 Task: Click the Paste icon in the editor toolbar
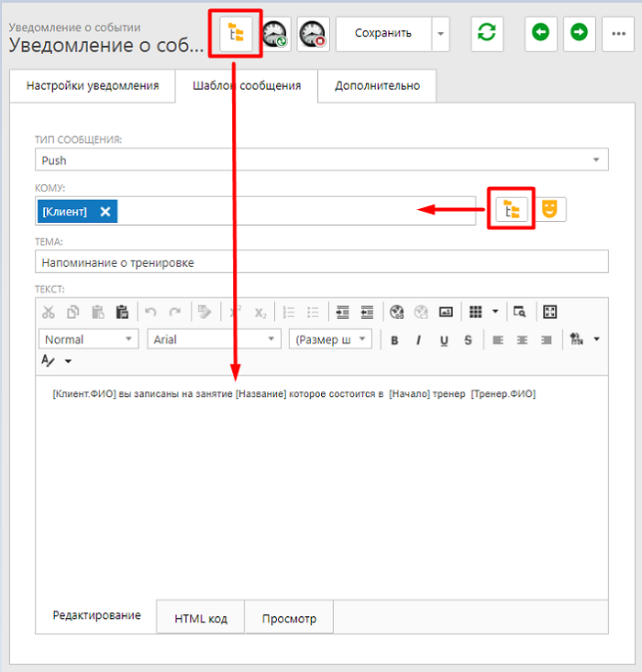coord(98,312)
